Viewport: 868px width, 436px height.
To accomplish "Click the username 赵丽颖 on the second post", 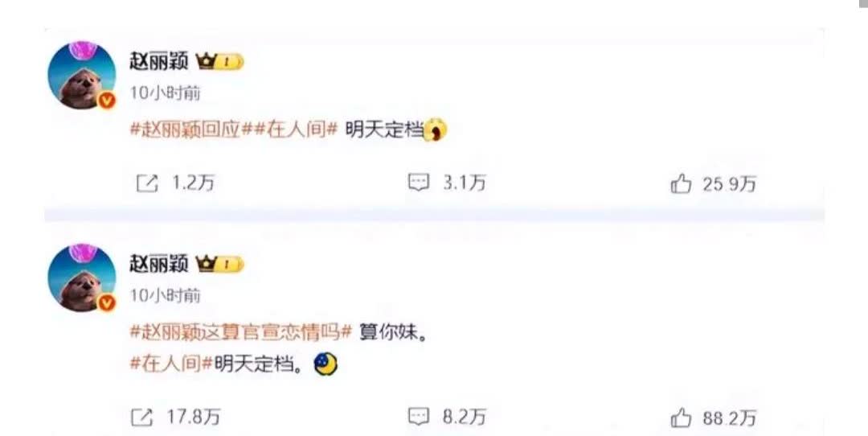I will pyautogui.click(x=159, y=264).
